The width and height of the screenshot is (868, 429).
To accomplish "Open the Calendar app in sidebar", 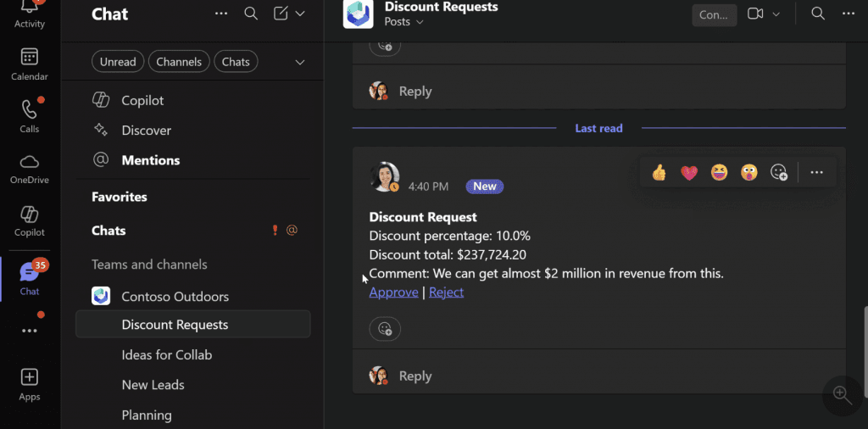I will click(30, 64).
